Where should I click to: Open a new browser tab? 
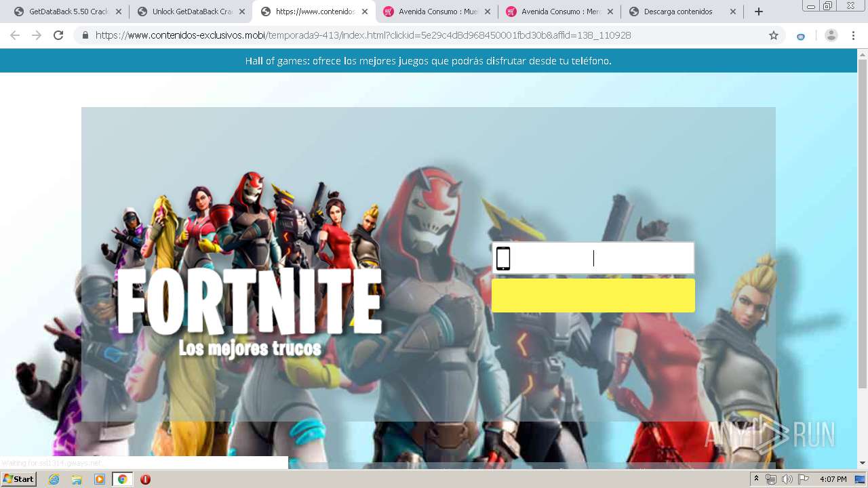pyautogui.click(x=759, y=12)
